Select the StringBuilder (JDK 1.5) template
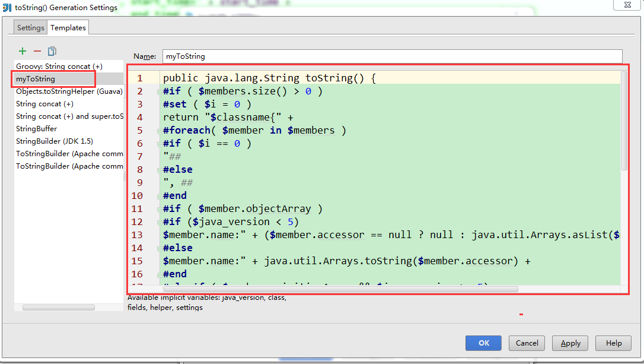The width and height of the screenshot is (644, 364). 55,141
